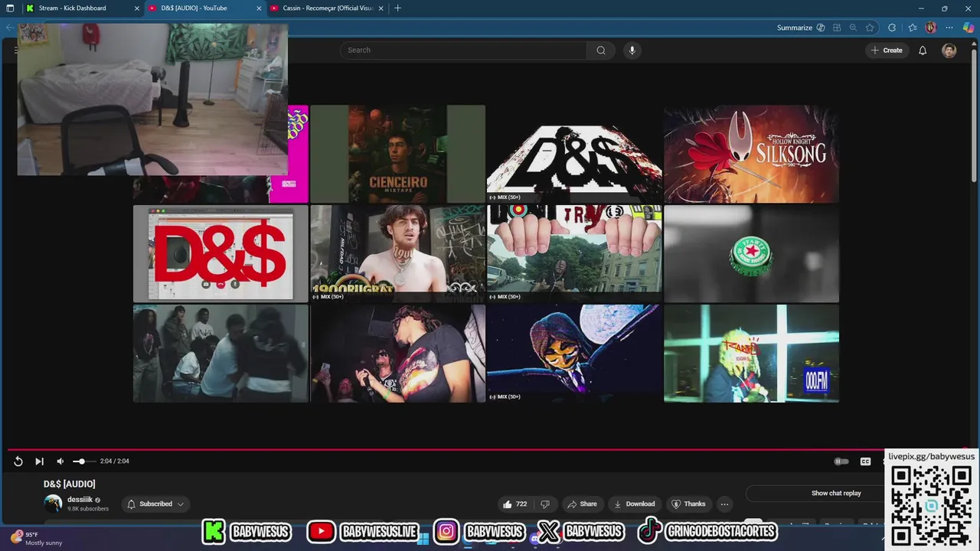Click the YouTube search magnifier button
Screen dimensions: 980x551
click(601, 51)
